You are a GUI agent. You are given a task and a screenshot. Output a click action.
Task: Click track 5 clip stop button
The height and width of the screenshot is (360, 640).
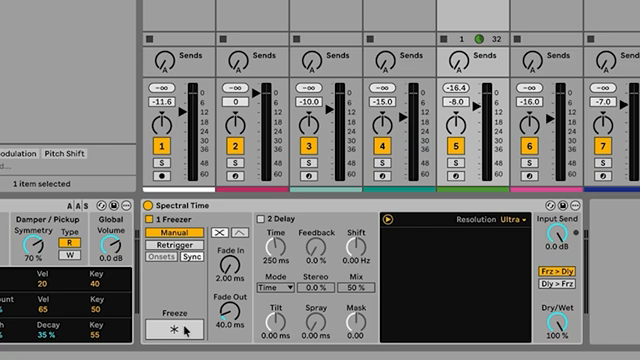(444, 39)
